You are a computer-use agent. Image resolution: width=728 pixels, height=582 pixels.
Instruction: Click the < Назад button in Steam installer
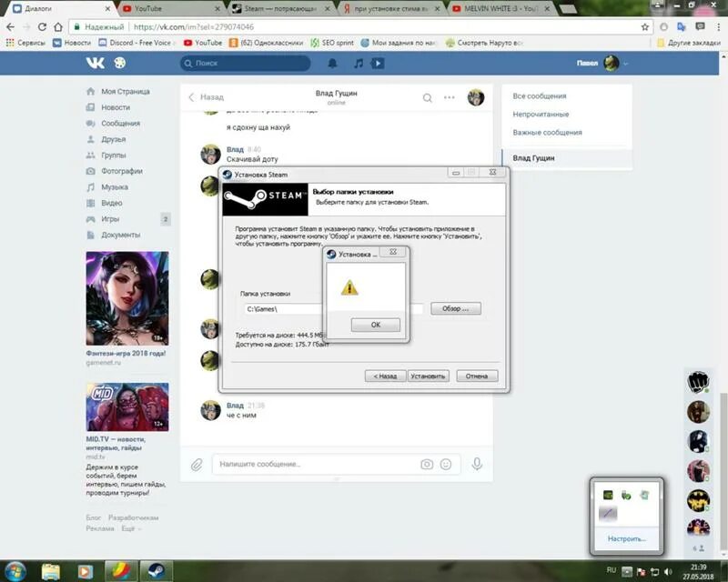(x=385, y=376)
